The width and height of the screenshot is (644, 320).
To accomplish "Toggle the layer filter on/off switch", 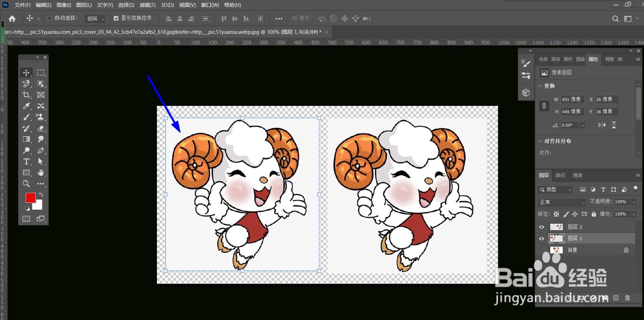I will coord(636,188).
